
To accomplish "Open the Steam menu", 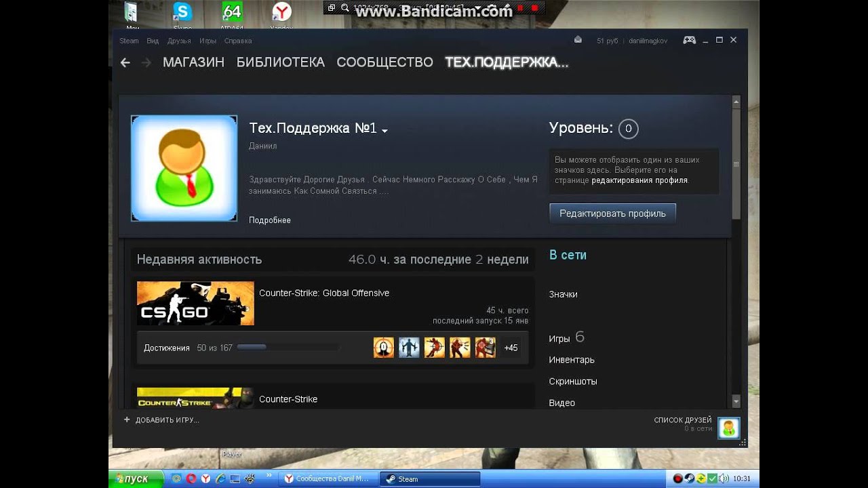I will tap(129, 41).
